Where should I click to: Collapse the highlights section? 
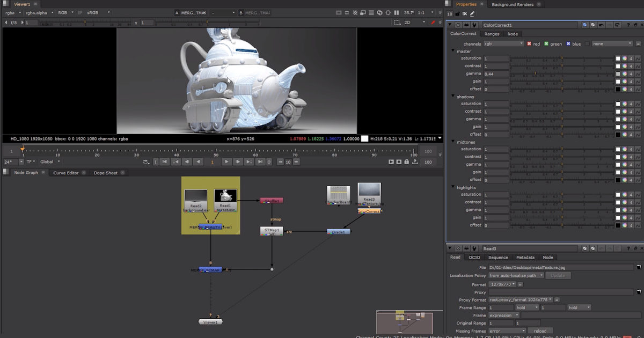(x=453, y=188)
